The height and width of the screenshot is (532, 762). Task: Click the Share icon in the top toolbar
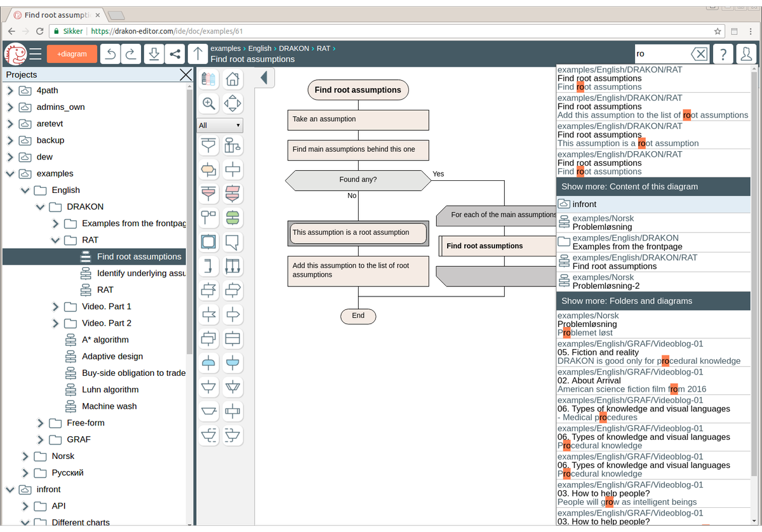[175, 54]
